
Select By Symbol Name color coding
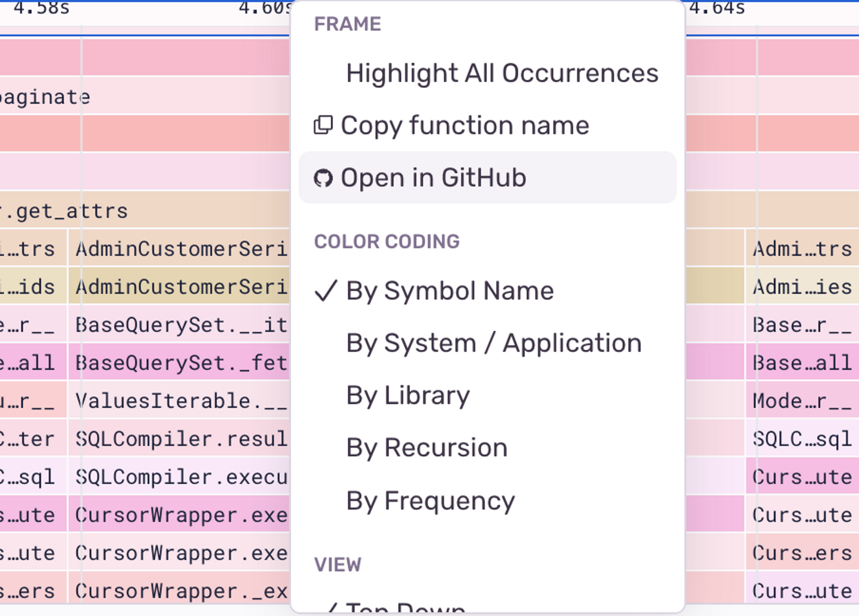[450, 291]
